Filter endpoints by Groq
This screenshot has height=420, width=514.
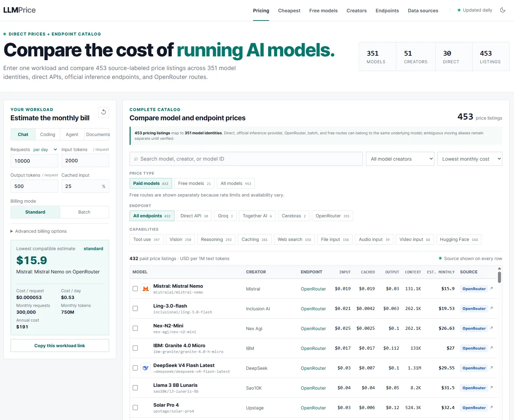225,216
